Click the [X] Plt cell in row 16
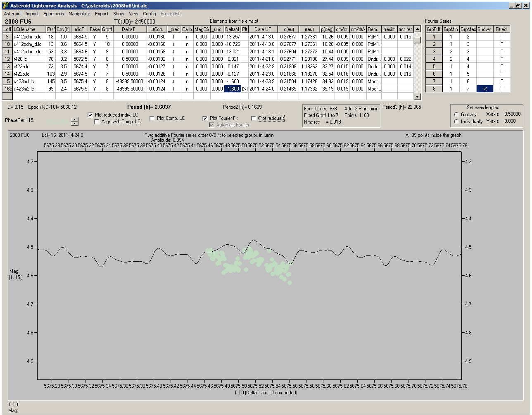Image resolution: width=532 pixels, height=415 pixels. pyautogui.click(x=245, y=89)
